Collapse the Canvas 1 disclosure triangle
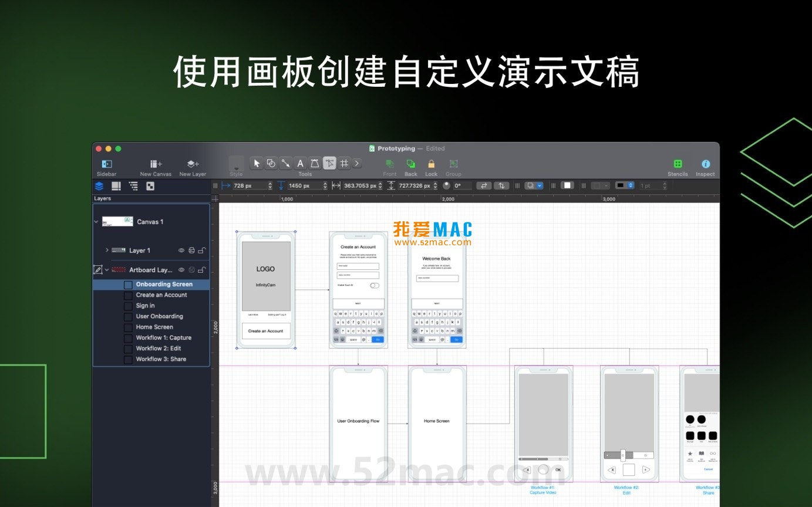Screen dimensions: 812x507 coord(96,221)
